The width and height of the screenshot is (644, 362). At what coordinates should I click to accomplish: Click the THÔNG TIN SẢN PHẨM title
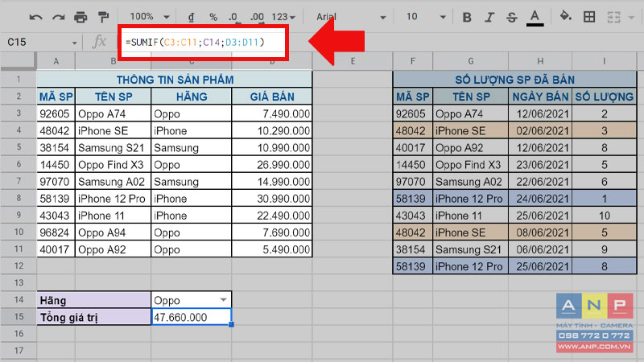(175, 79)
